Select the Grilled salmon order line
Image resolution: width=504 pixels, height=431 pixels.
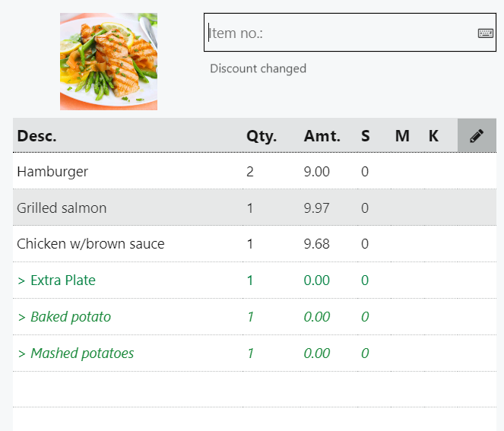pos(62,208)
